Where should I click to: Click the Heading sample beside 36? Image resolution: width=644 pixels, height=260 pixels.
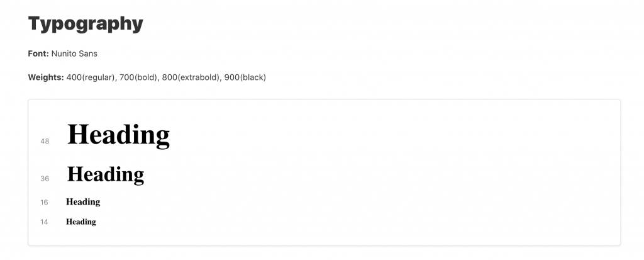click(x=106, y=175)
